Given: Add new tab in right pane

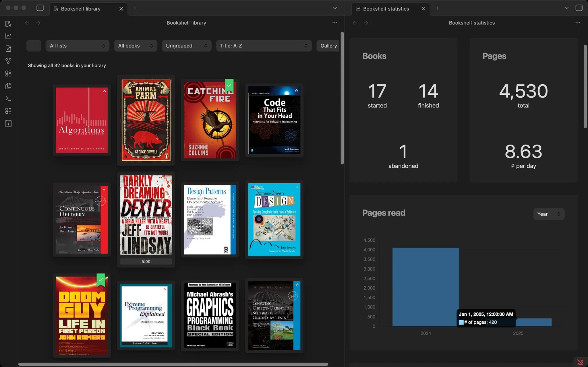Looking at the screenshot, I should pos(437,8).
